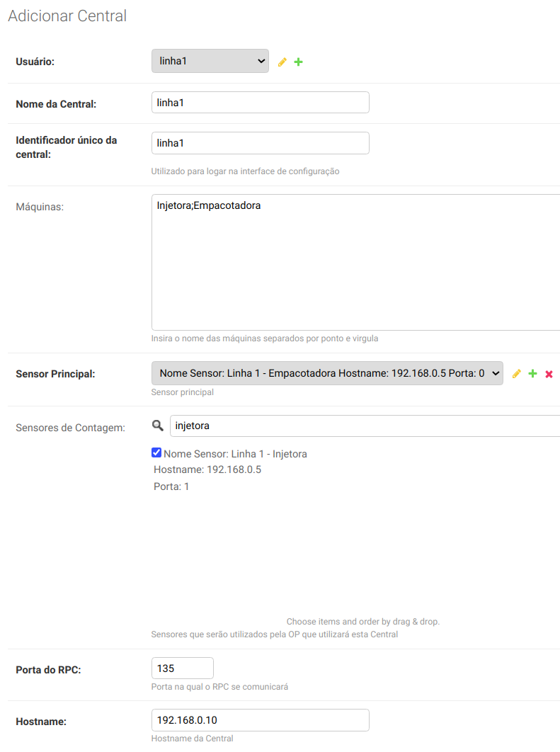This screenshot has height=752, width=560.
Task: Select the Porta do RPC number field
Action: tap(182, 668)
